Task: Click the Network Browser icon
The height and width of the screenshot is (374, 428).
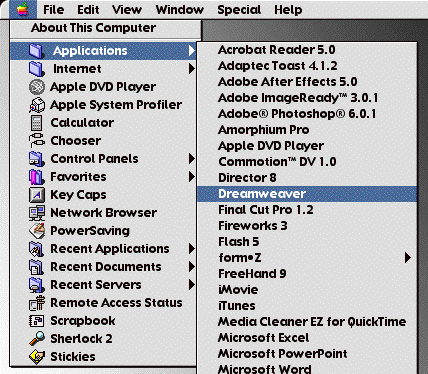Action: (x=37, y=213)
